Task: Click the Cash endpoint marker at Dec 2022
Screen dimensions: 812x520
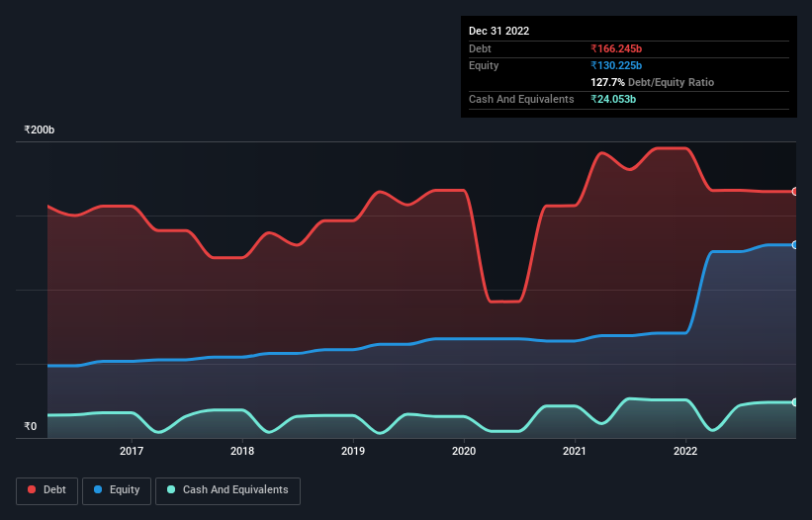Action: pyautogui.click(x=795, y=402)
